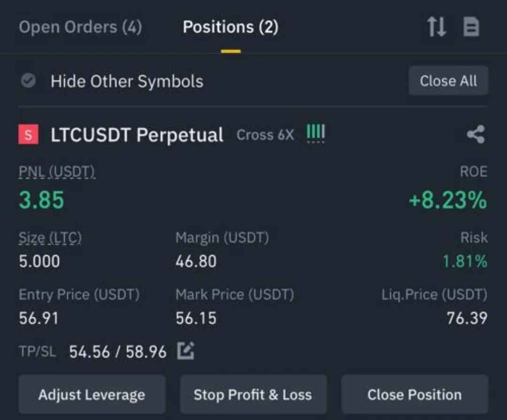
Task: Edit the TP/SL values icon
Action: [x=185, y=351]
